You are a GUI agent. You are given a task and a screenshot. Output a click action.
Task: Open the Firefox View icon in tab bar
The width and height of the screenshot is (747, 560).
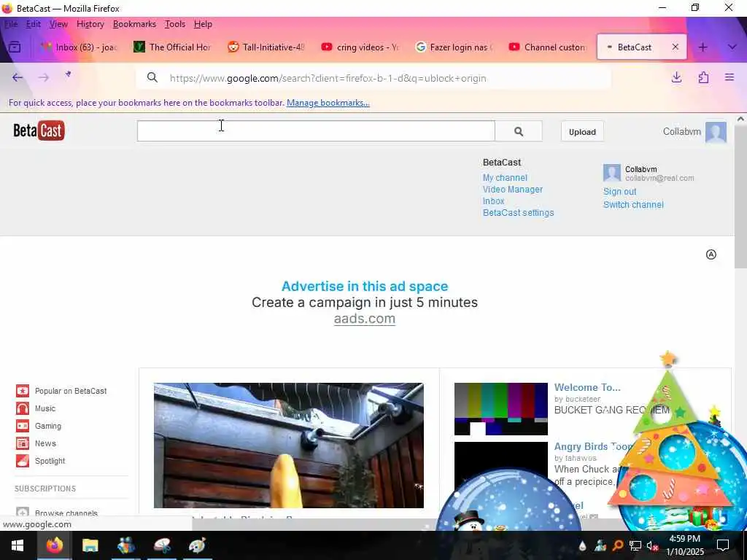[15, 47]
